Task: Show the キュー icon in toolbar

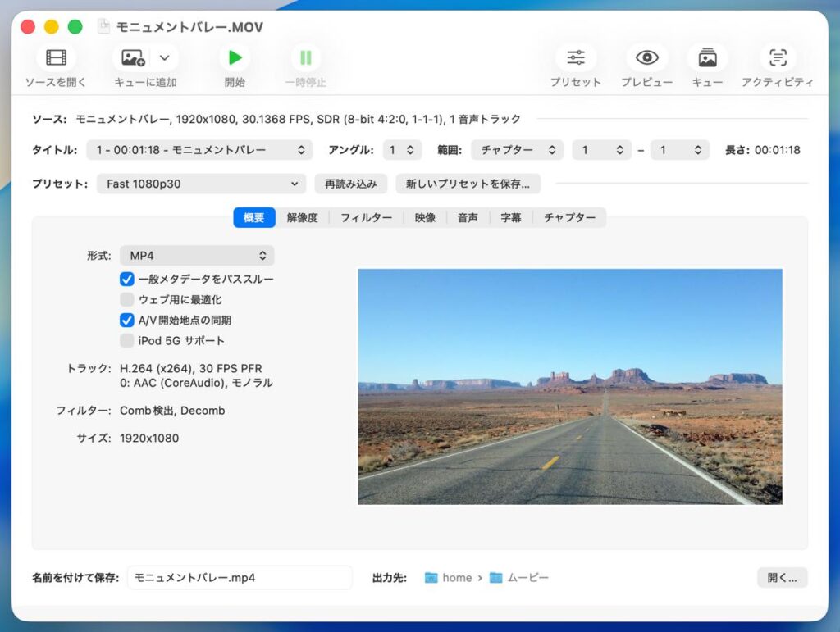Action: (707, 57)
